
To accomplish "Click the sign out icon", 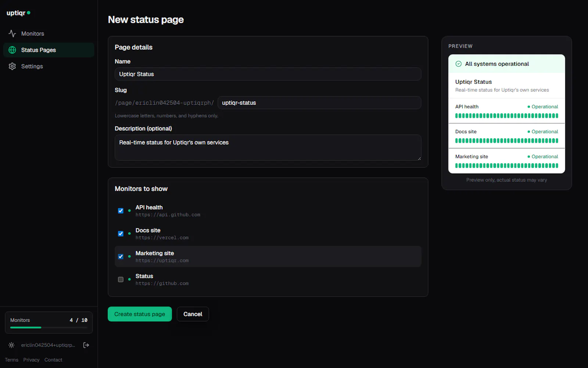I will pos(86,345).
